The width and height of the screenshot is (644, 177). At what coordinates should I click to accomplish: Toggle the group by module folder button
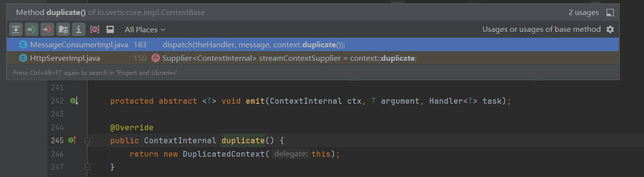tap(63, 29)
